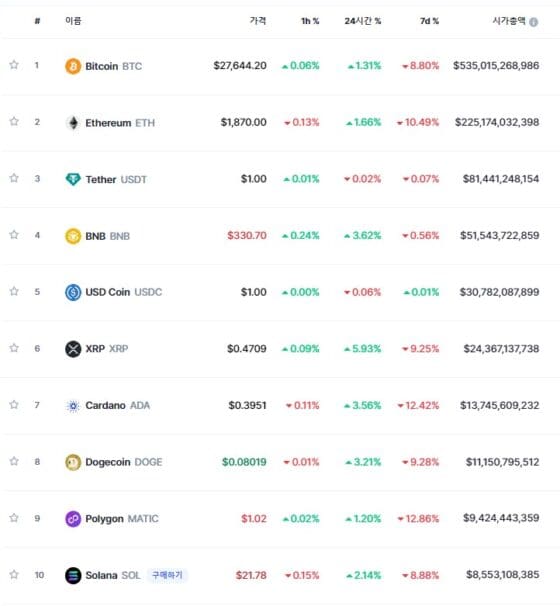Sort by the 7d % column header

429,21
